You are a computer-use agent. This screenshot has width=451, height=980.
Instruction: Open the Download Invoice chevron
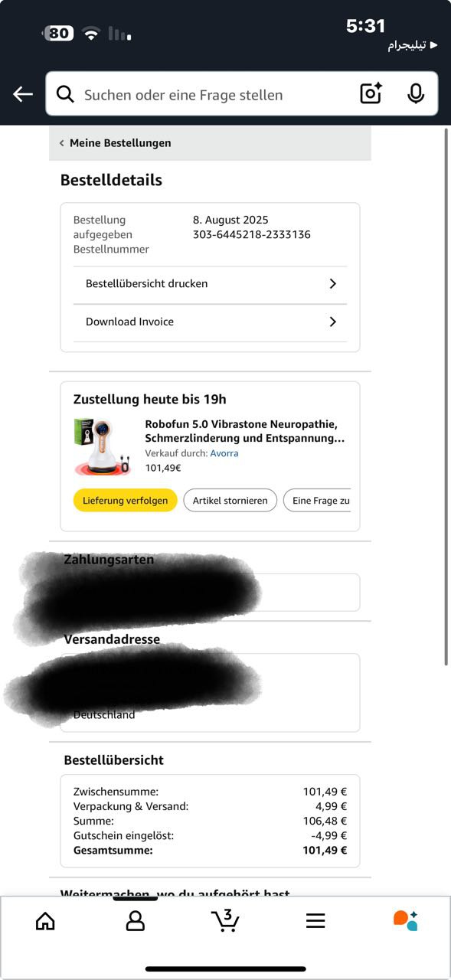(332, 322)
